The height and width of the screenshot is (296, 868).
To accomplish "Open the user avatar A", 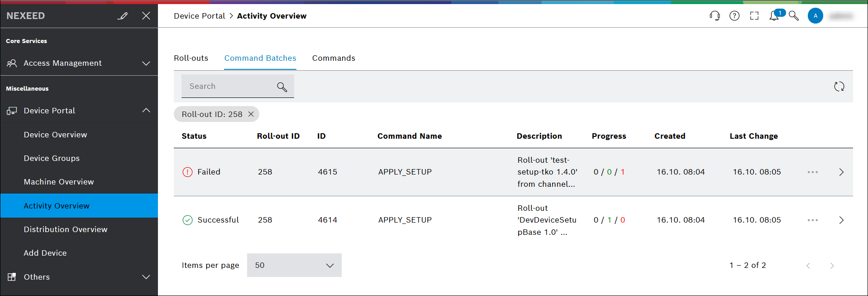I will click(x=816, y=16).
